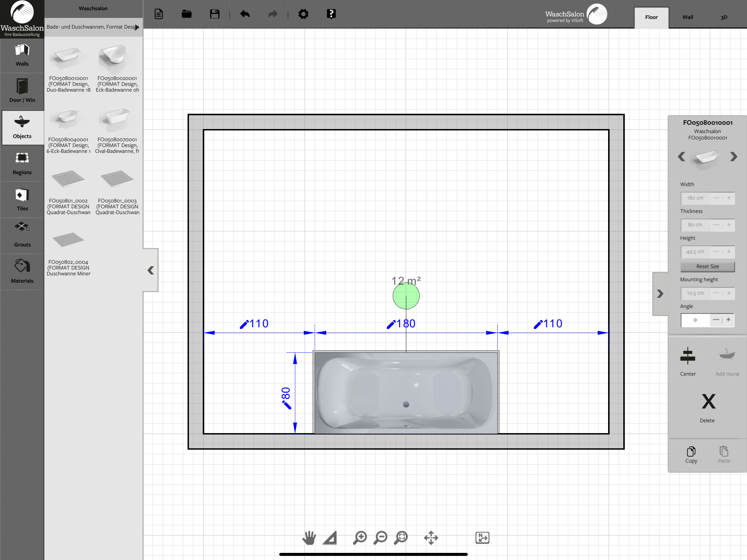Switch to the 3D view tab
Viewport: 747px width, 560px height.
pos(724,17)
